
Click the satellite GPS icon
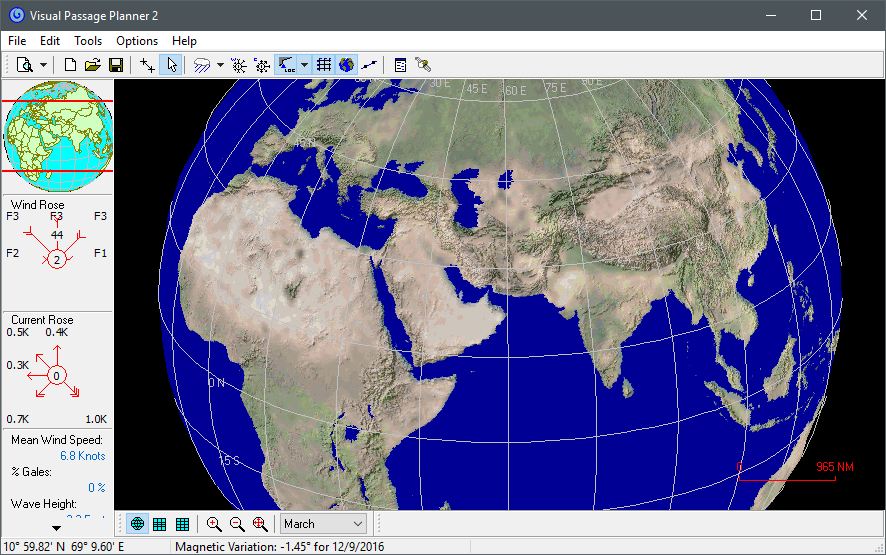(x=424, y=65)
